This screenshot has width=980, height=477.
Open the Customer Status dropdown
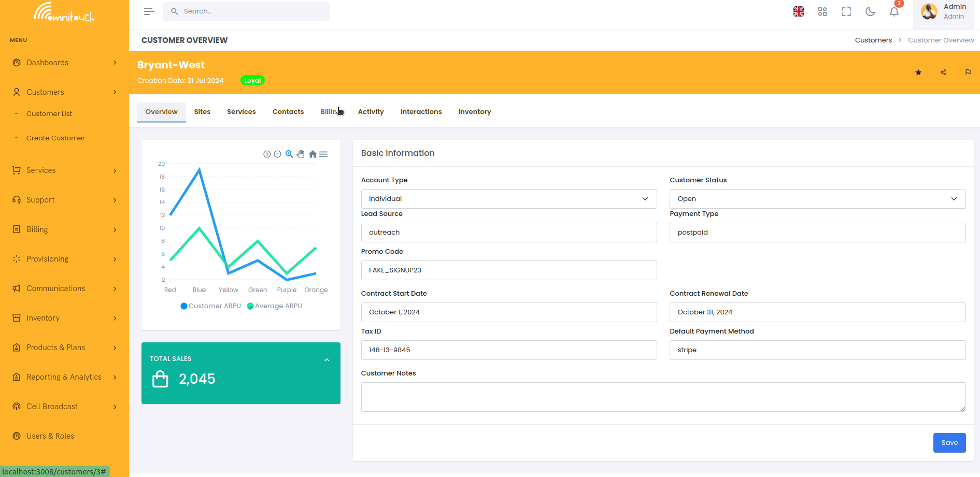click(x=817, y=199)
